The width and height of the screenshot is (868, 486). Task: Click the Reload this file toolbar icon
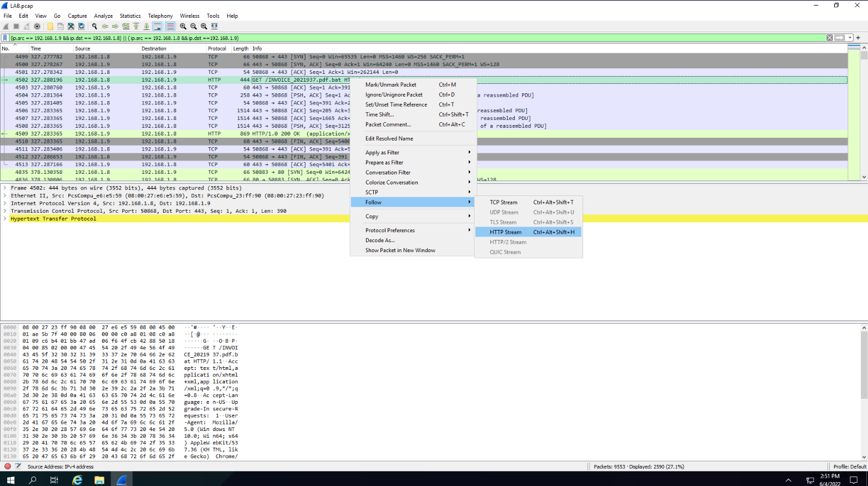point(82,26)
